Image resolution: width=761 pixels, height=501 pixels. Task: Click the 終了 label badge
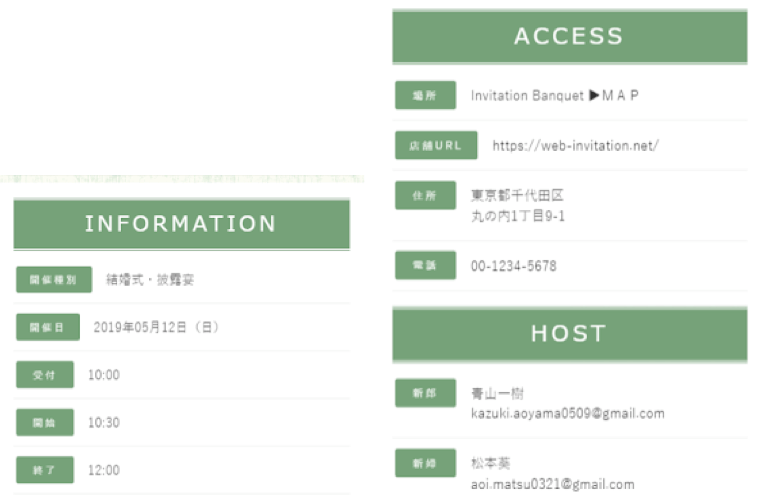tap(45, 470)
